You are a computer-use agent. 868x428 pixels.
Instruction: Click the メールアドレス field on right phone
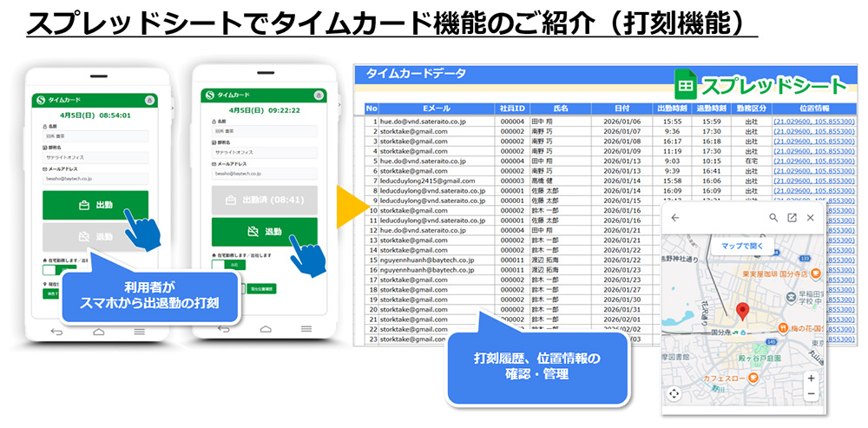(265, 174)
